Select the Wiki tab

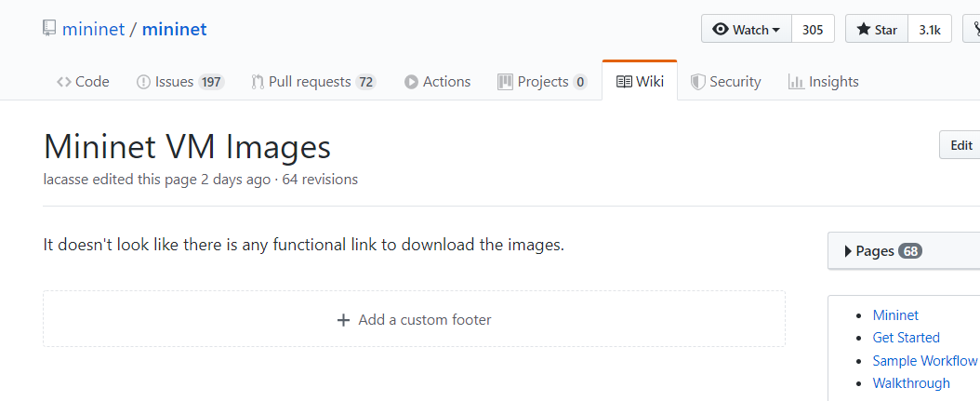640,81
